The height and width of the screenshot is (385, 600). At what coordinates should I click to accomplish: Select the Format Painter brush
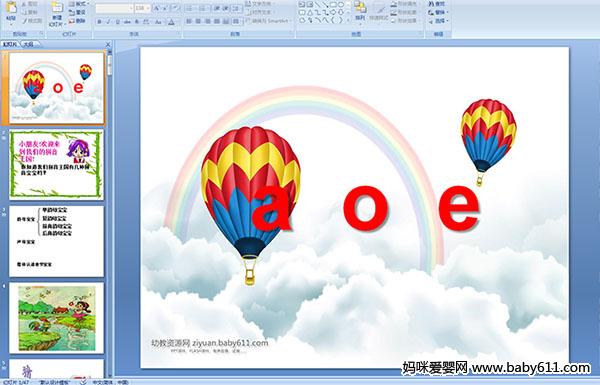pos(24,21)
